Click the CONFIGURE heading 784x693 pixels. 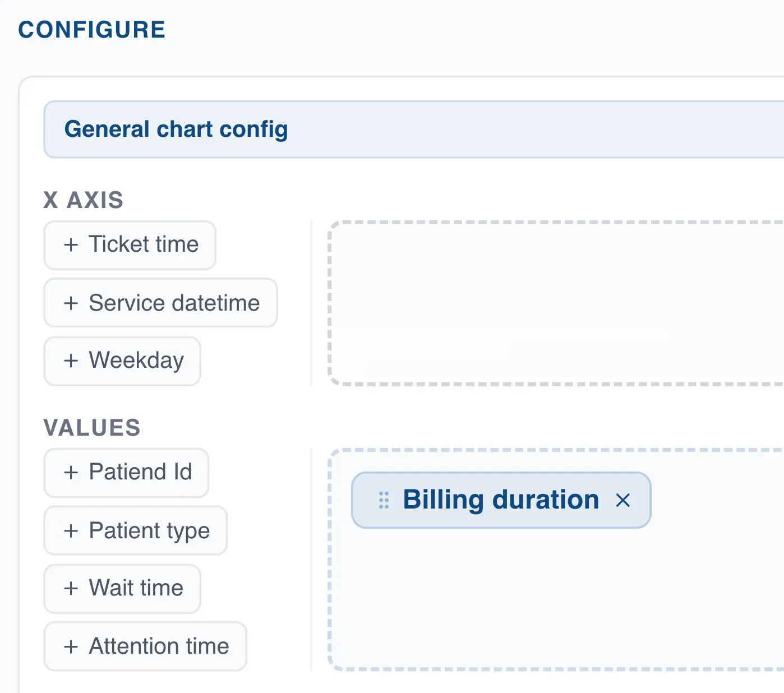point(91,29)
